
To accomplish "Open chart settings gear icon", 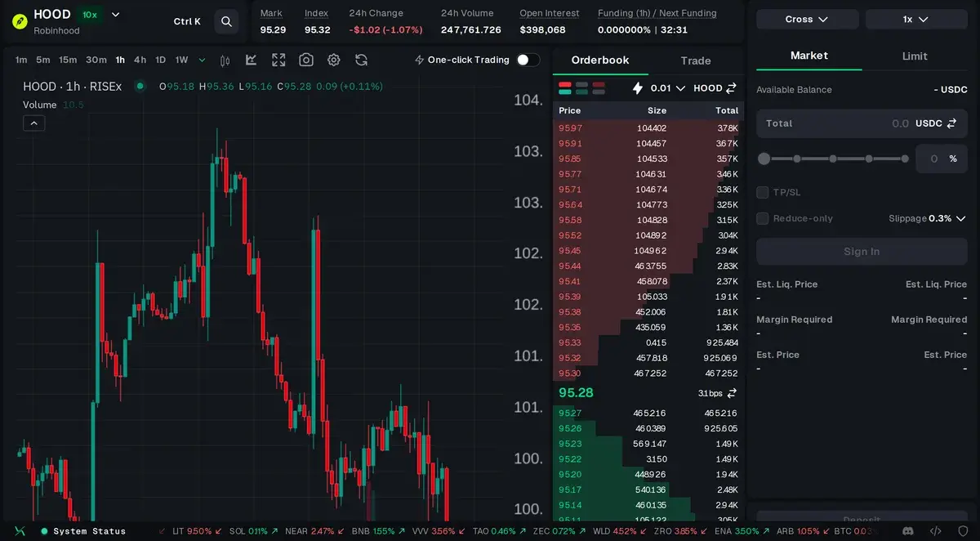I will click(334, 60).
